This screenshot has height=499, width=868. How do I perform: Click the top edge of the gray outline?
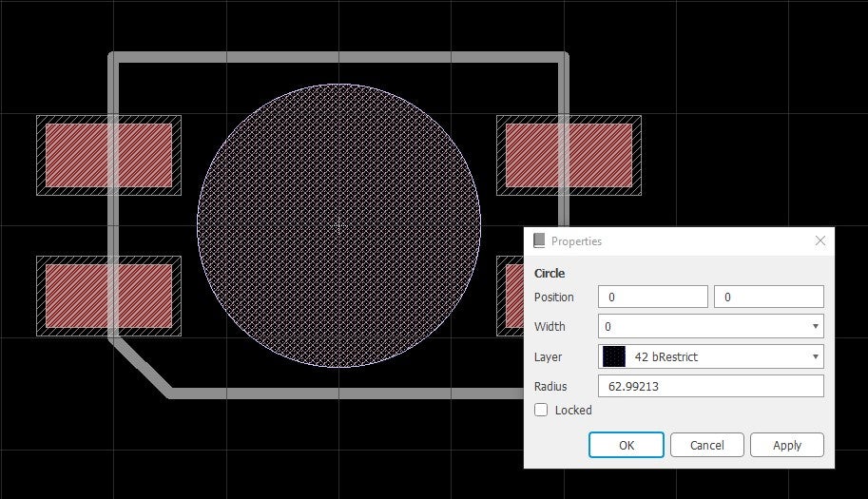point(338,58)
